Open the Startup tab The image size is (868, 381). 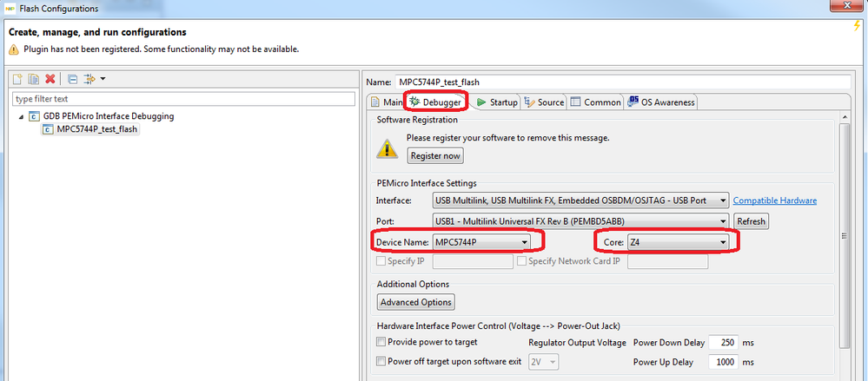click(x=497, y=102)
